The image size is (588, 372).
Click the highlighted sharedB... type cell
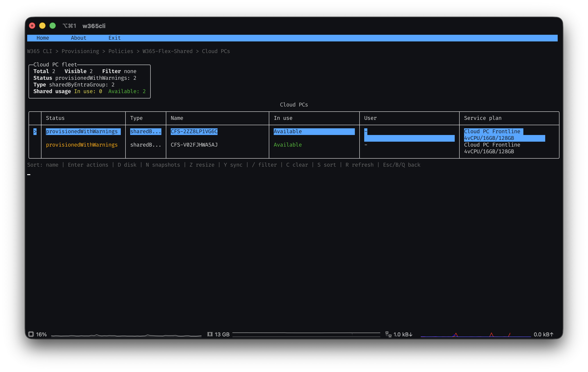[x=146, y=132]
